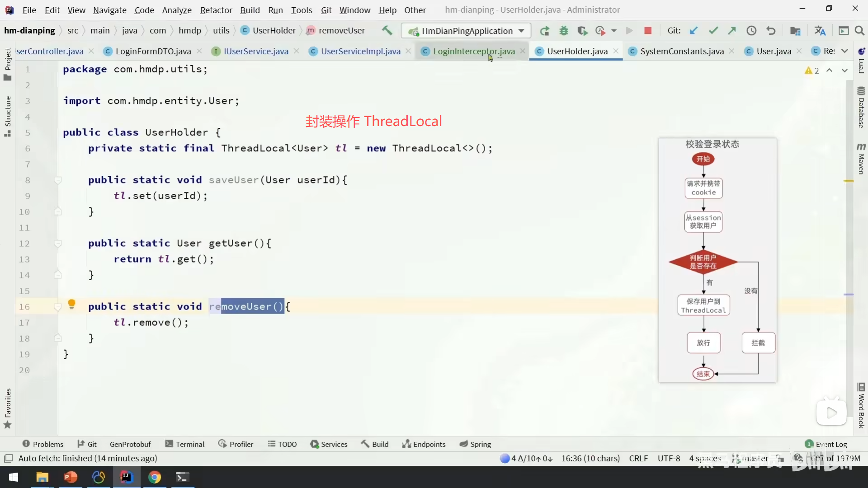Click the yellow intention lightbulb

[x=71, y=304]
